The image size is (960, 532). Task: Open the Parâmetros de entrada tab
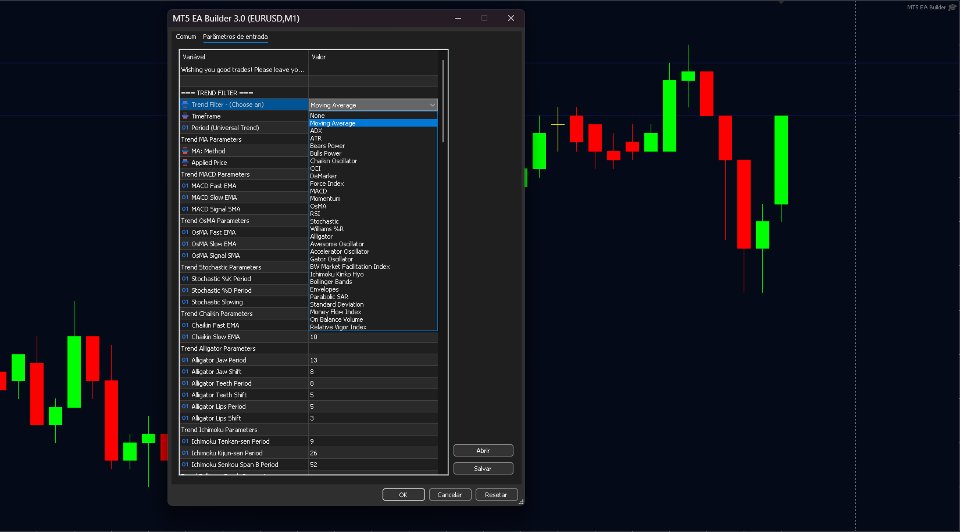pos(235,37)
